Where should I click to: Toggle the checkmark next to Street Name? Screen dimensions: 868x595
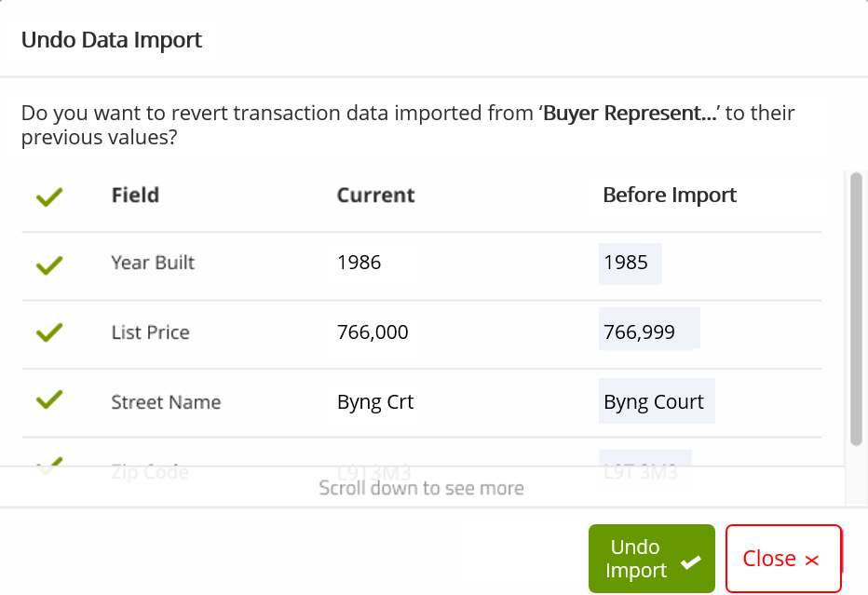48,402
